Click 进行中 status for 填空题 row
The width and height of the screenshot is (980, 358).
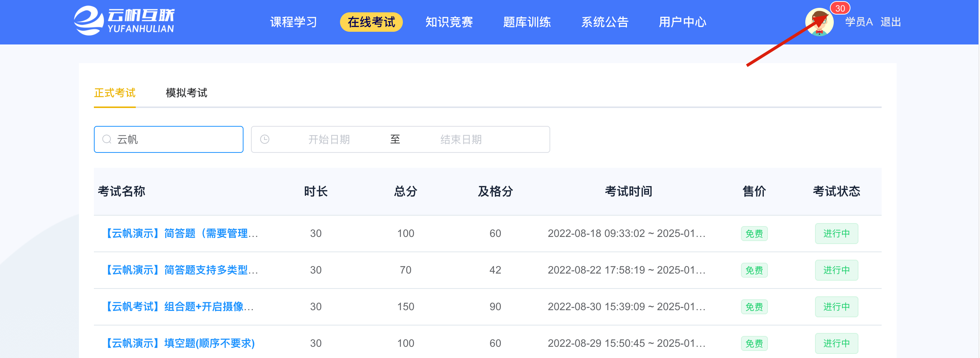(836, 343)
